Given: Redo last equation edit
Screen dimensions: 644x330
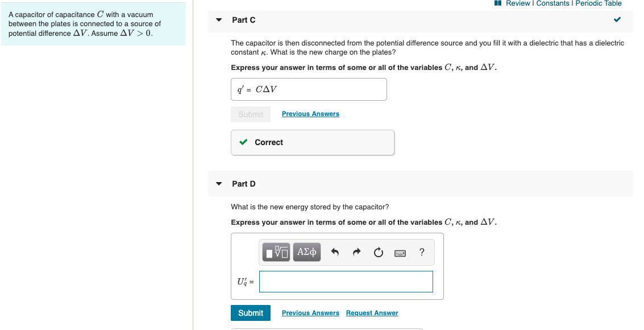Looking at the screenshot, I should tap(356, 252).
